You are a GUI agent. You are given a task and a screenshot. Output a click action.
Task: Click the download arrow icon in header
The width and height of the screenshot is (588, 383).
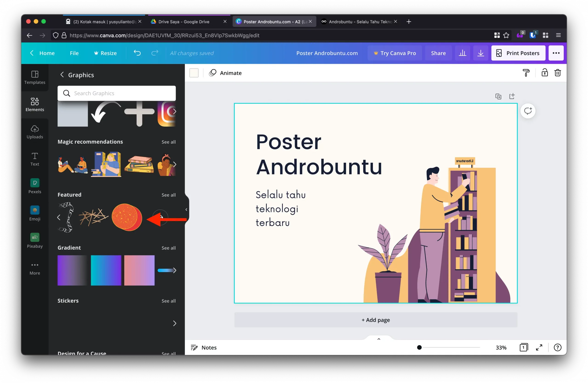481,53
